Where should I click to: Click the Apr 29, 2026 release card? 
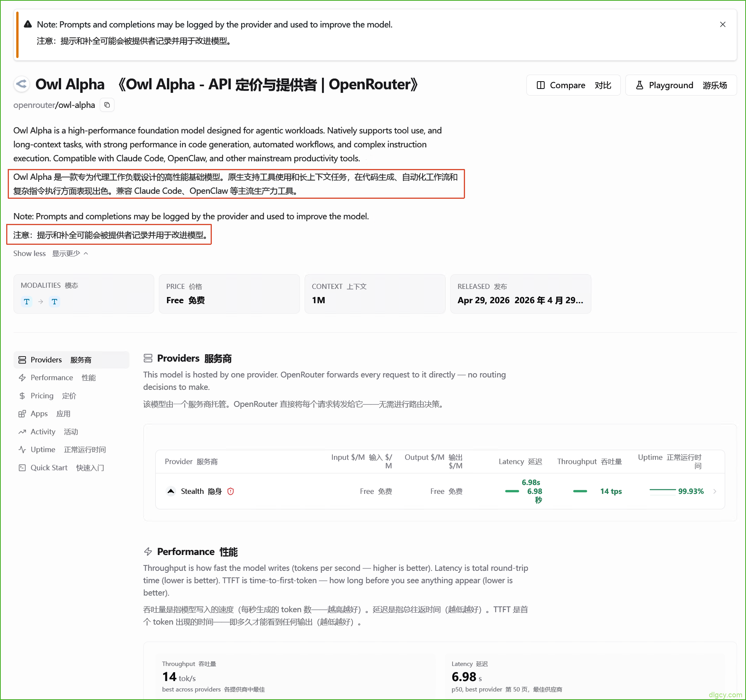pos(521,294)
